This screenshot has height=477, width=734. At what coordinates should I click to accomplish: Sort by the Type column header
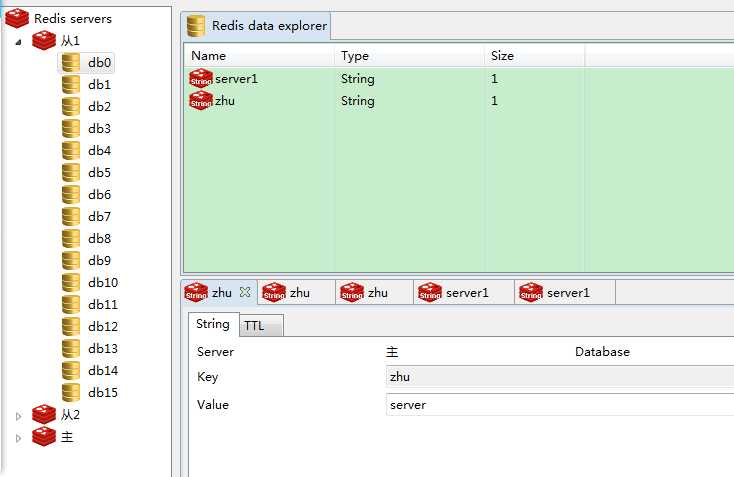[x=410, y=56]
